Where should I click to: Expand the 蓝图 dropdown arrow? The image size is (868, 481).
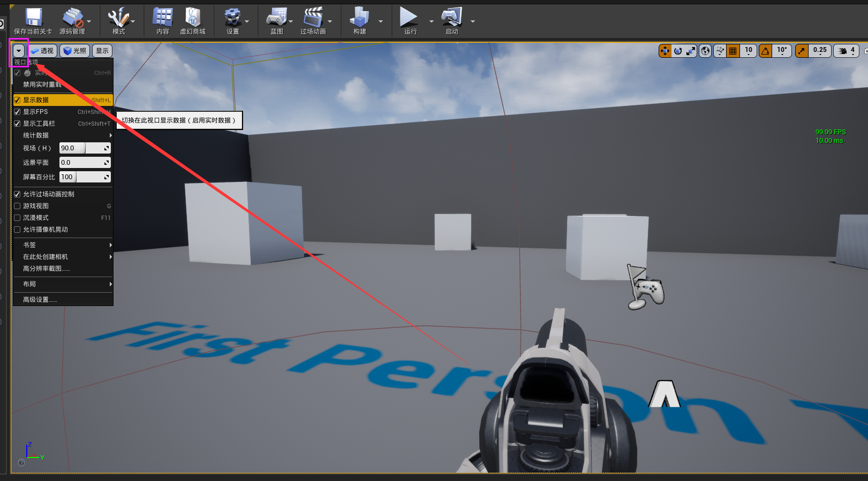[x=291, y=21]
